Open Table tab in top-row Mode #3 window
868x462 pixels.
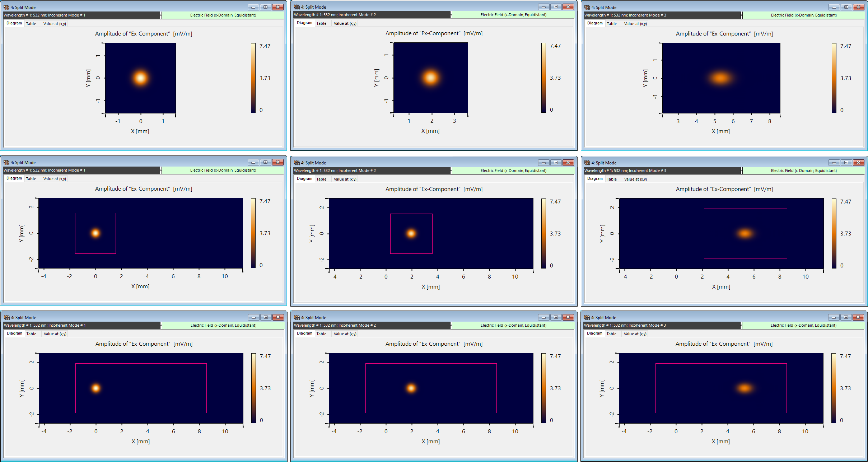pos(612,24)
